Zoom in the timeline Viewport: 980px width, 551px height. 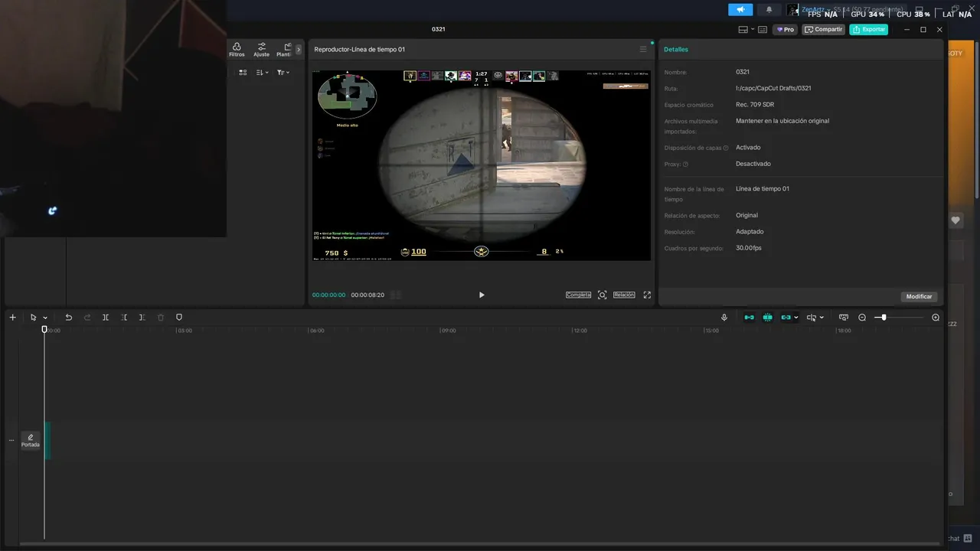[x=936, y=317]
